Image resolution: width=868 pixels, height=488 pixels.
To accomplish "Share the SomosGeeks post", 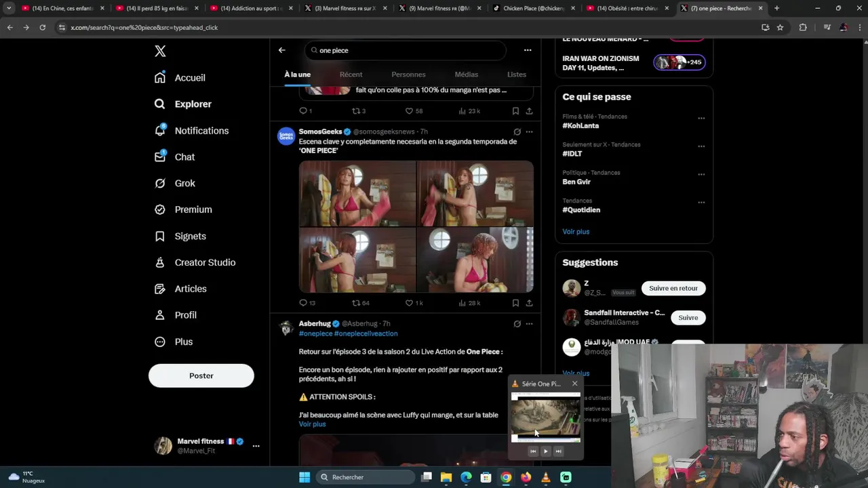I will [529, 303].
